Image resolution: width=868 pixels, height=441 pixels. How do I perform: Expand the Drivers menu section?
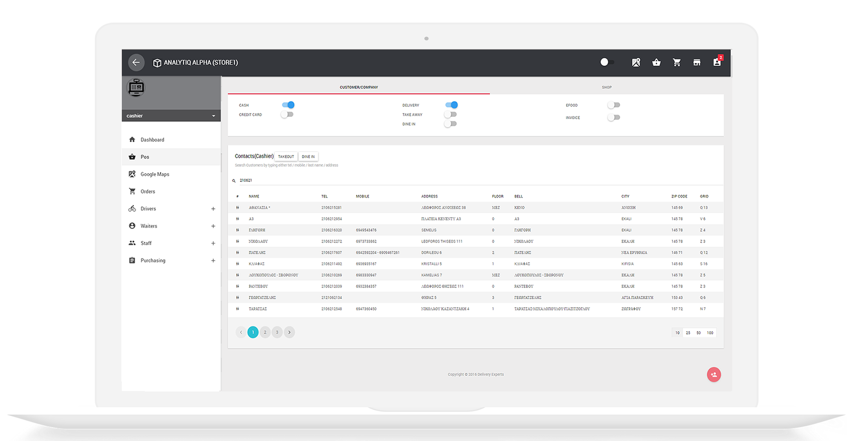tap(213, 209)
